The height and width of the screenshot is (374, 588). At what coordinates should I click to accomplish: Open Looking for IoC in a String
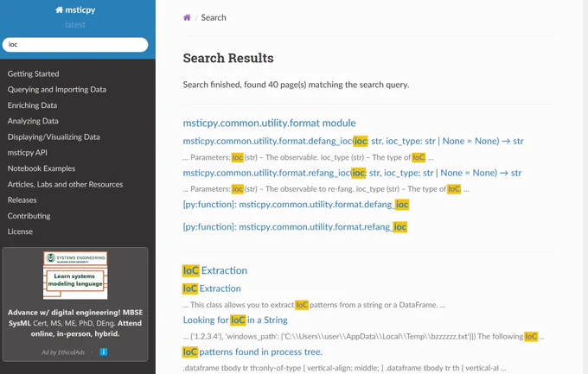coord(235,320)
